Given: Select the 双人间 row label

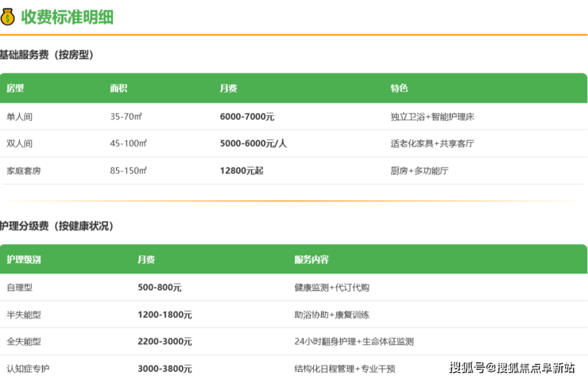Looking at the screenshot, I should (20, 144).
